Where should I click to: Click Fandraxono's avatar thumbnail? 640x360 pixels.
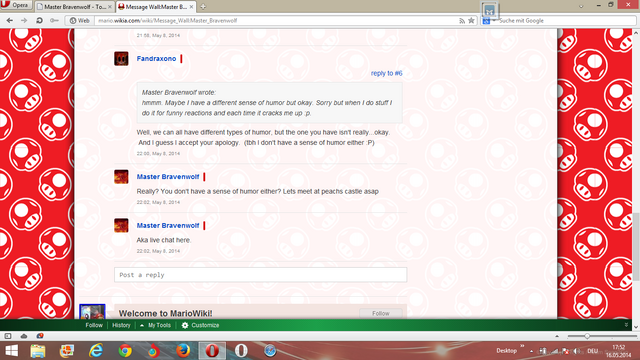tap(121, 58)
